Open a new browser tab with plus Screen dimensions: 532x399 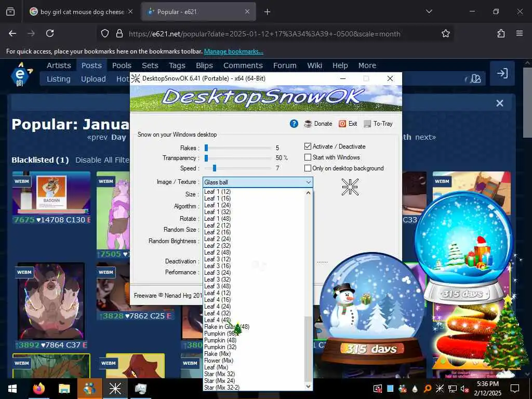point(268,12)
